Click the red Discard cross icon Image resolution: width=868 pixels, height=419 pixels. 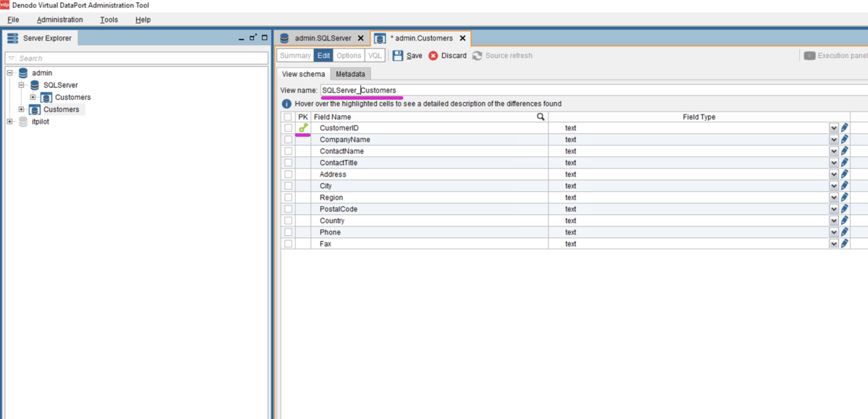point(433,56)
